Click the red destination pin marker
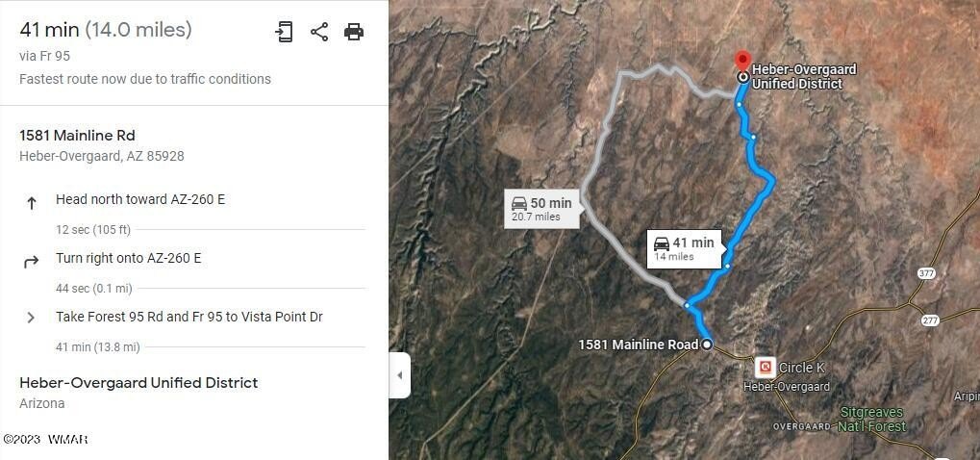This screenshot has width=980, height=460. [742, 61]
